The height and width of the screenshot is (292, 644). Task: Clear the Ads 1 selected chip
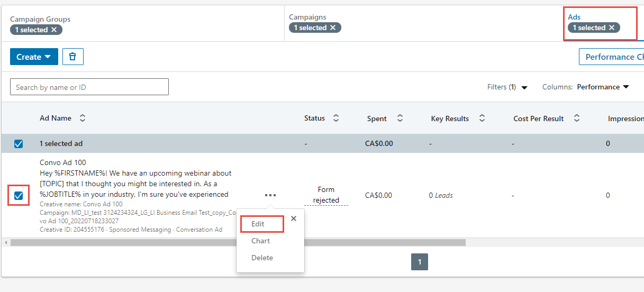[612, 28]
